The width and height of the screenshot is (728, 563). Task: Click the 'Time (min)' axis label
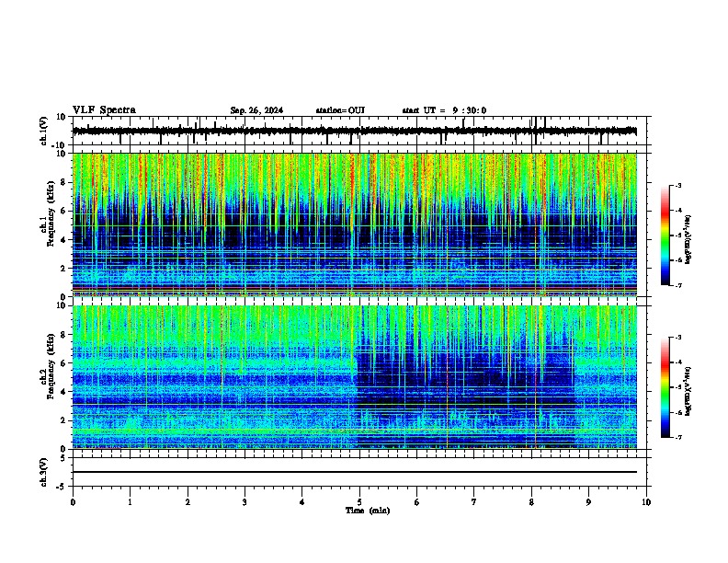pyautogui.click(x=368, y=511)
